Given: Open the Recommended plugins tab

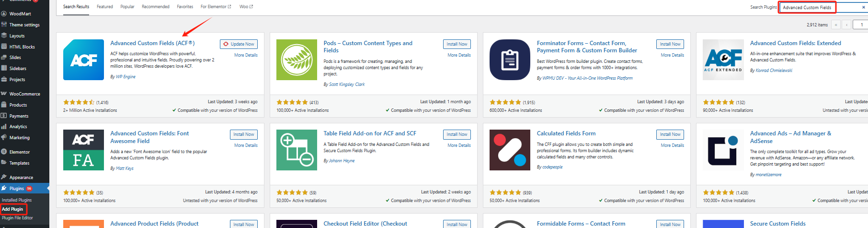Looking at the screenshot, I should click(156, 7).
